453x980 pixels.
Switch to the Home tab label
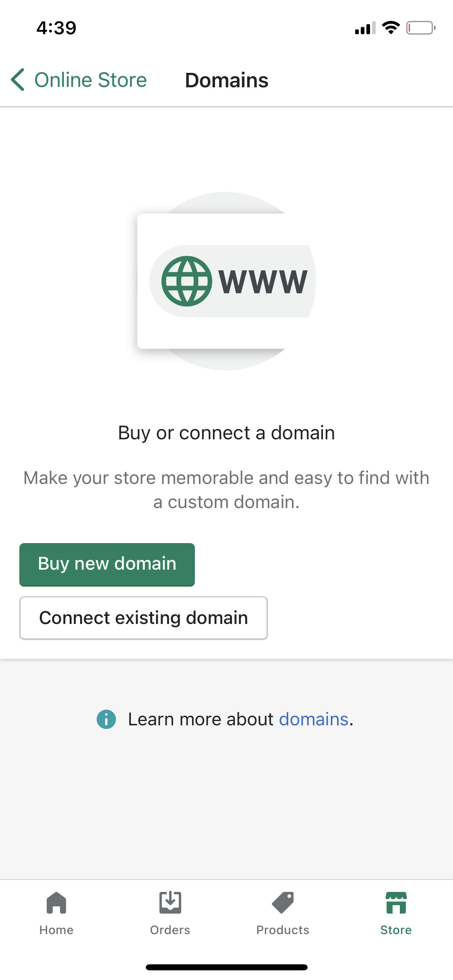[x=56, y=930]
